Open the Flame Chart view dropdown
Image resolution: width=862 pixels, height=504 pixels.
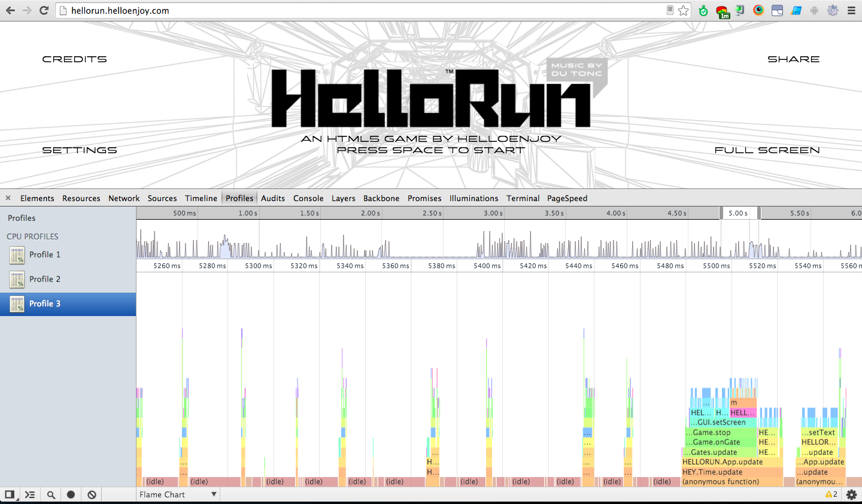pos(178,494)
